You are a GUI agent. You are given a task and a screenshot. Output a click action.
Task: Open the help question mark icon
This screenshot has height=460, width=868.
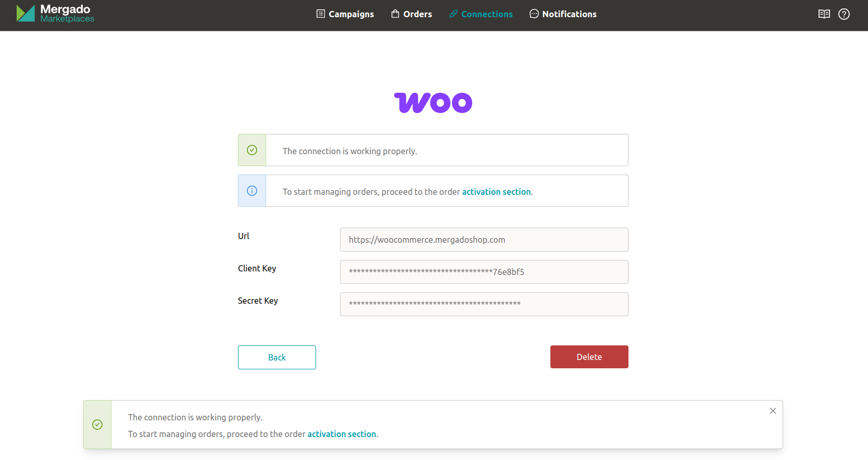pos(844,14)
